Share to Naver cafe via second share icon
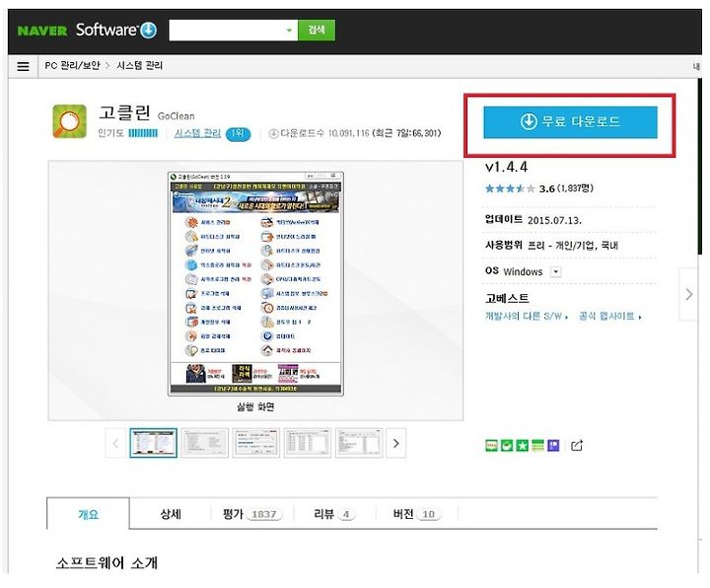 point(507,445)
